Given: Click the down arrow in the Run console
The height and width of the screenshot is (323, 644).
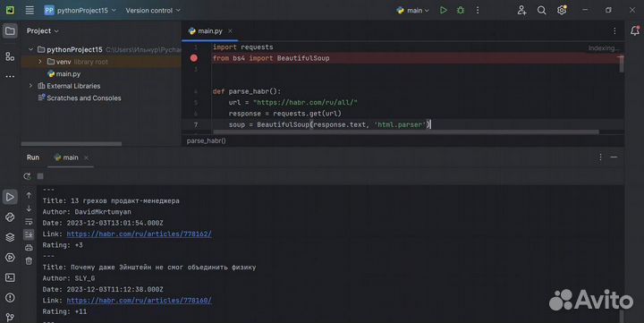Looking at the screenshot, I should click(x=29, y=208).
